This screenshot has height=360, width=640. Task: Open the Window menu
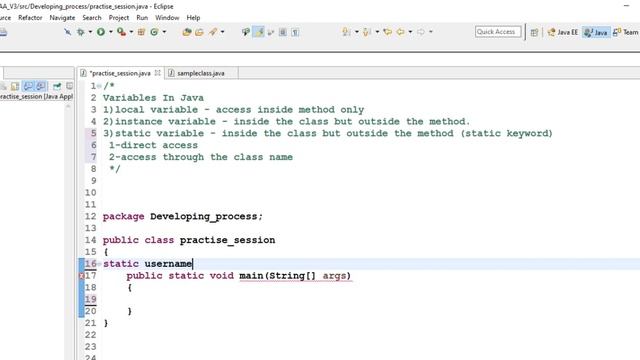tap(167, 18)
